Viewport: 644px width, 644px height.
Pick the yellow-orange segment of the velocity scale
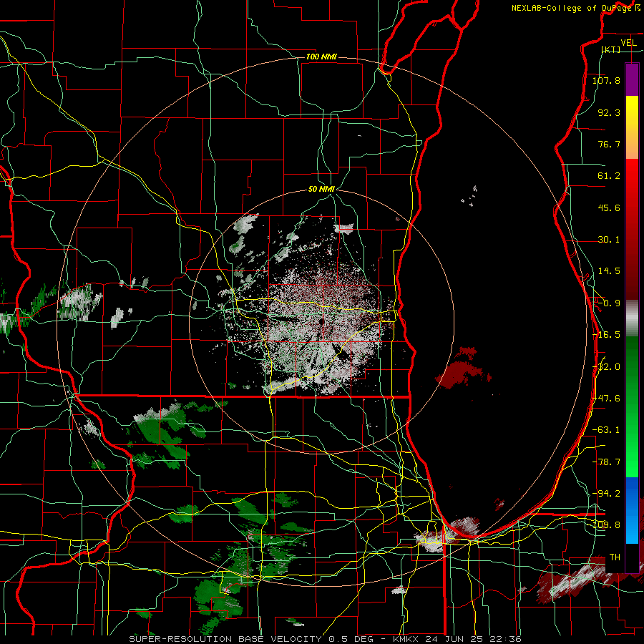tap(632, 127)
